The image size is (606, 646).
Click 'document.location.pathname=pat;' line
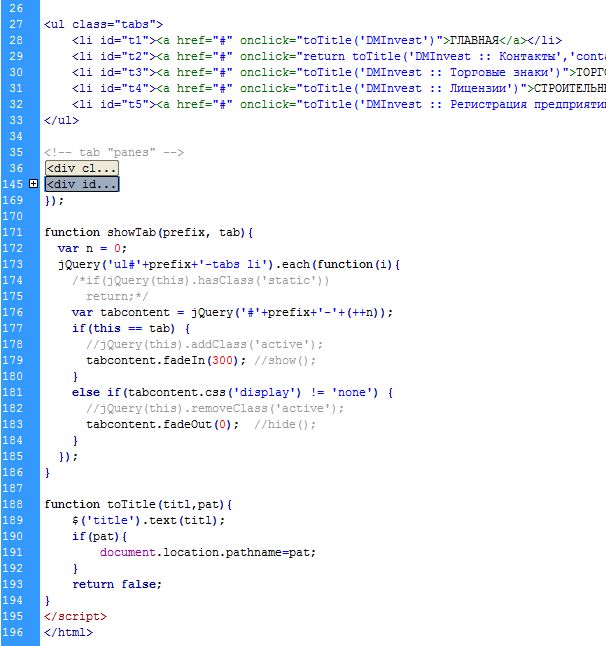(208, 552)
